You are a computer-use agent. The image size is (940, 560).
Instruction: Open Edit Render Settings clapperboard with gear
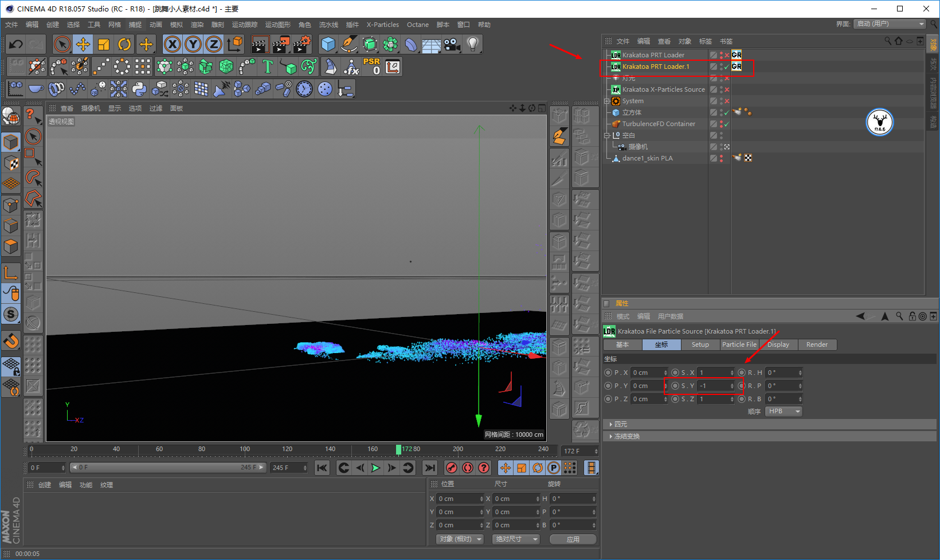(x=302, y=44)
